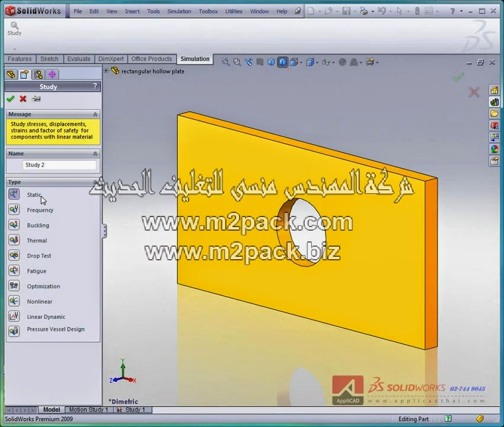Open the Tools menu

(x=154, y=11)
